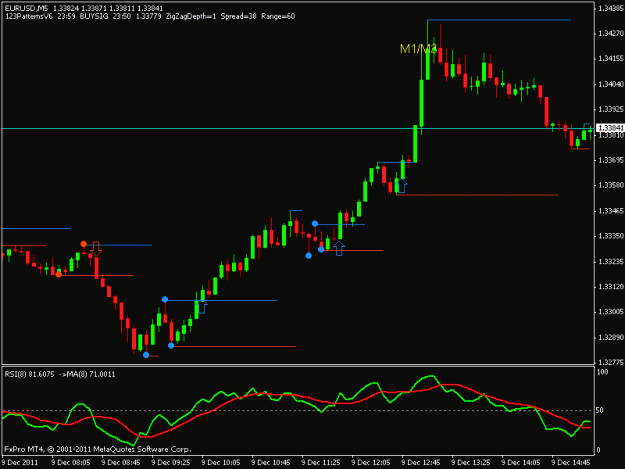Click the 1.33005 price axis label
This screenshot has width=625, height=469.
pos(611,312)
